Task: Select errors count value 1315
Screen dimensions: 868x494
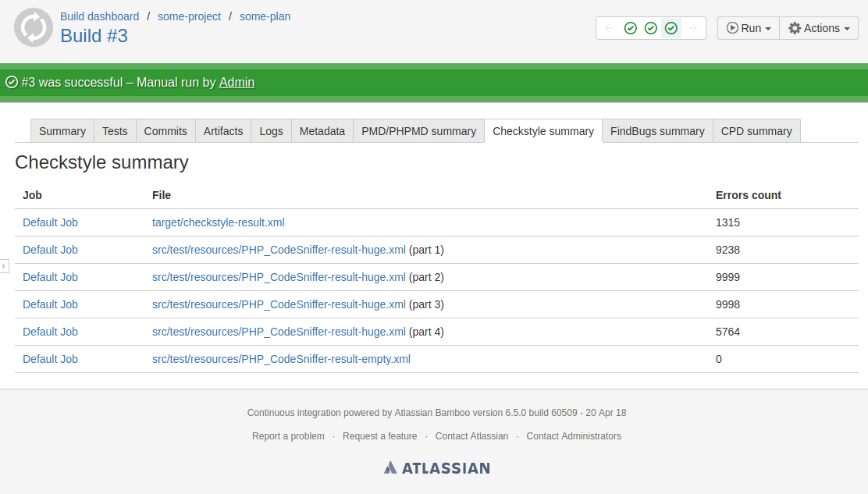Action: tap(728, 222)
